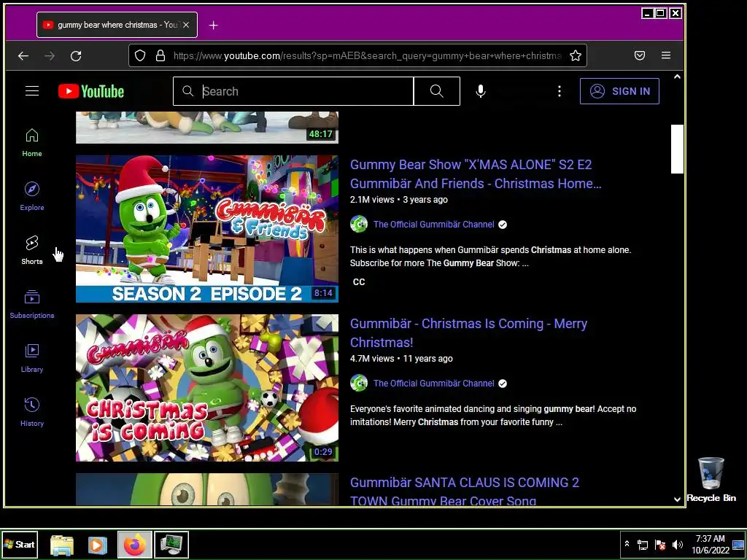This screenshot has width=747, height=560.
Task: Open Official Gummibär Channel under X'MAS ALONE
Action: pos(433,225)
